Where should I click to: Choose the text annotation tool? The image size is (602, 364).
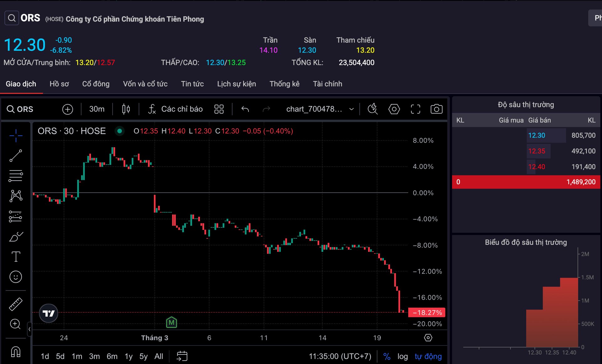(15, 257)
